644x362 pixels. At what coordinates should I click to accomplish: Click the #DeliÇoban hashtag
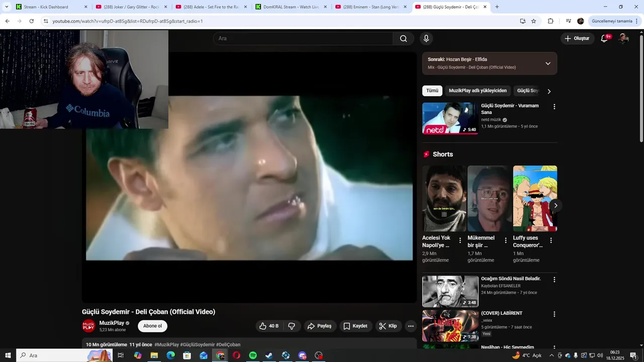point(228,344)
